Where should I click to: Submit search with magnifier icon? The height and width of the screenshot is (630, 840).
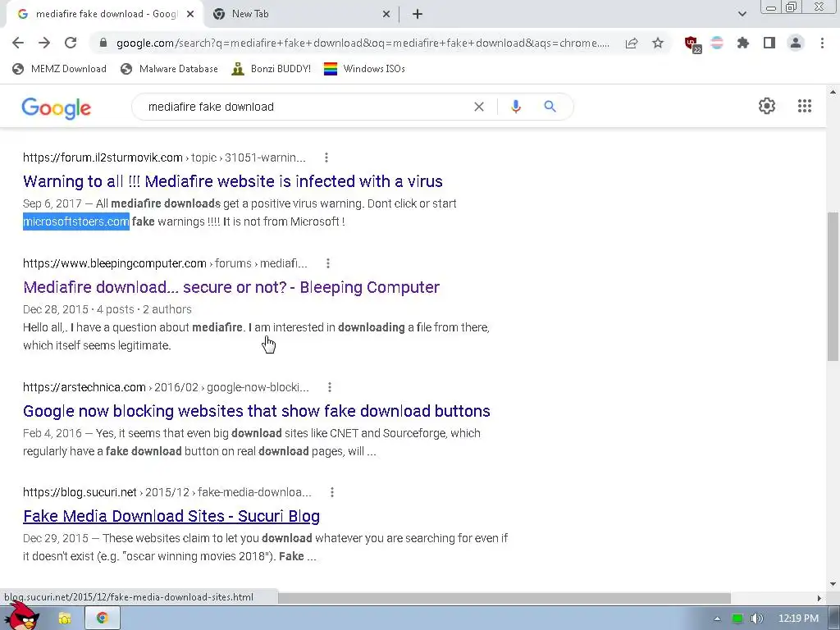point(550,107)
